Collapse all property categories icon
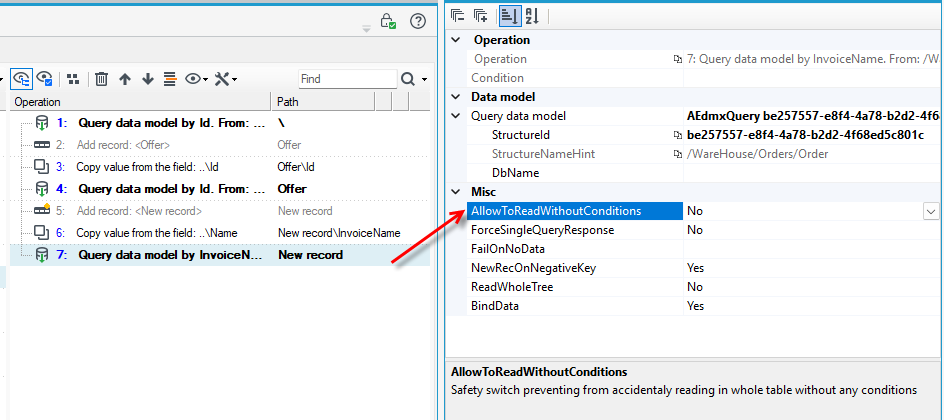 point(458,16)
